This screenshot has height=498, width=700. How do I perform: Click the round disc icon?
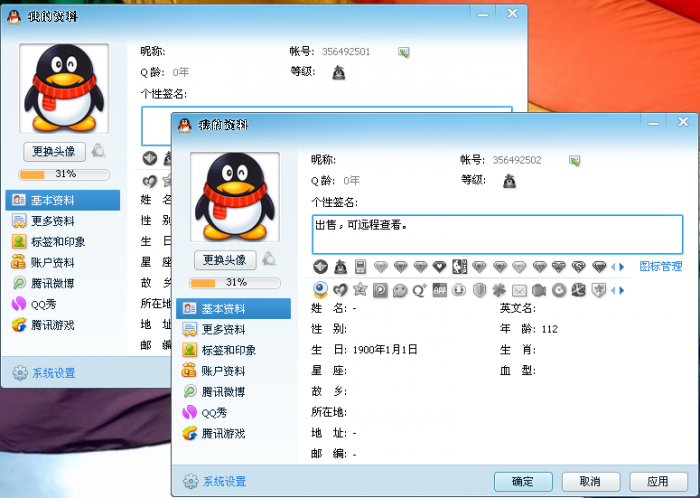pyautogui.click(x=558, y=290)
